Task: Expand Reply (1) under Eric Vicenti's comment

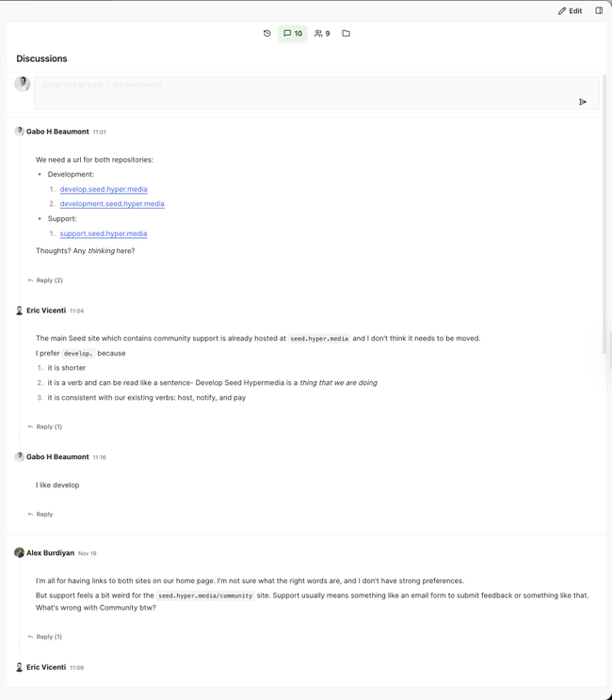Action: point(45,427)
